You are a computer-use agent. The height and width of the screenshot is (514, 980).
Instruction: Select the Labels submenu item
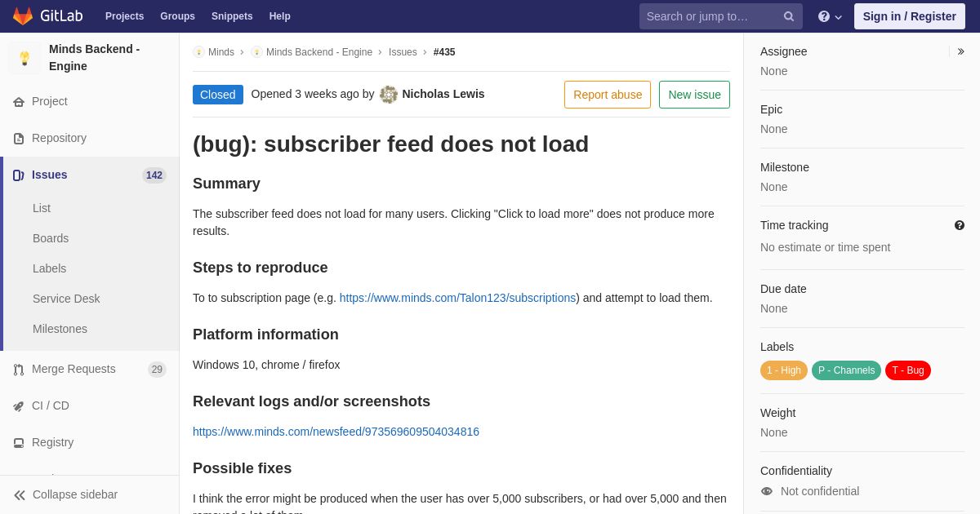tap(49, 268)
